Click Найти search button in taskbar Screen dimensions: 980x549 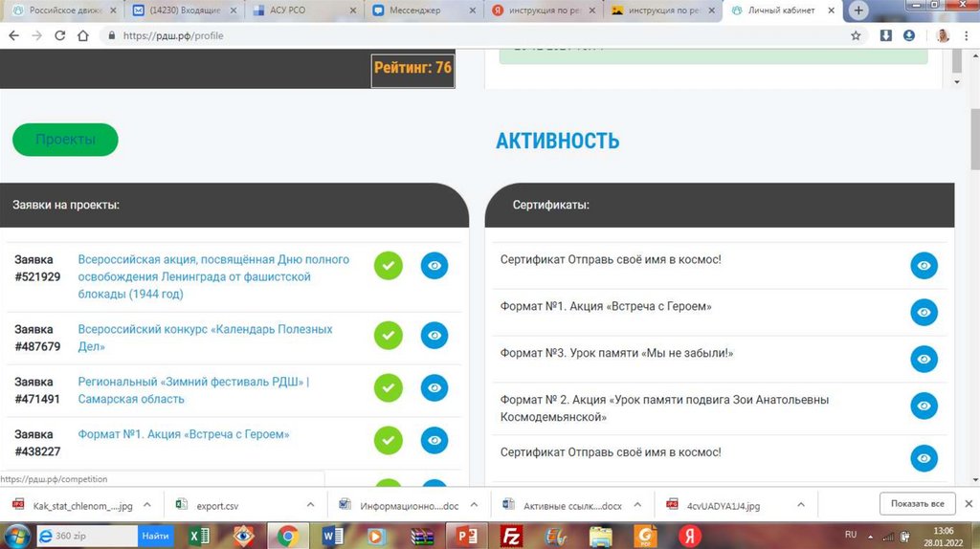tap(155, 536)
